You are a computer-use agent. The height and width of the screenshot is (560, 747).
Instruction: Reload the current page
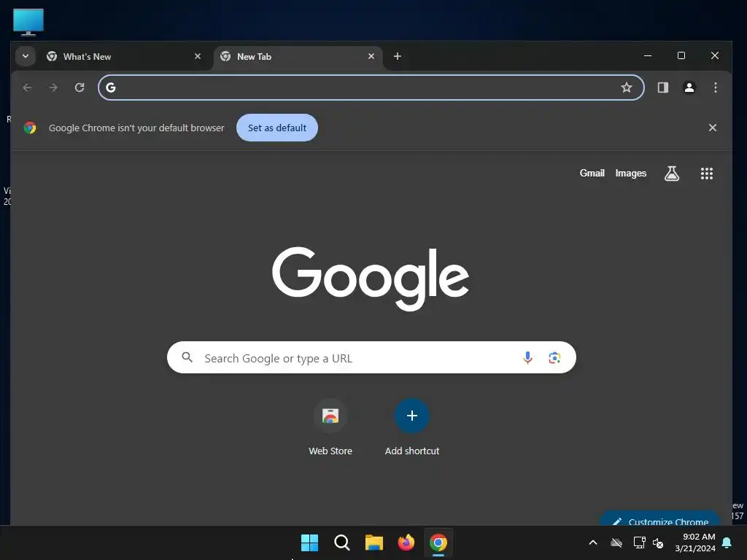[80, 87]
